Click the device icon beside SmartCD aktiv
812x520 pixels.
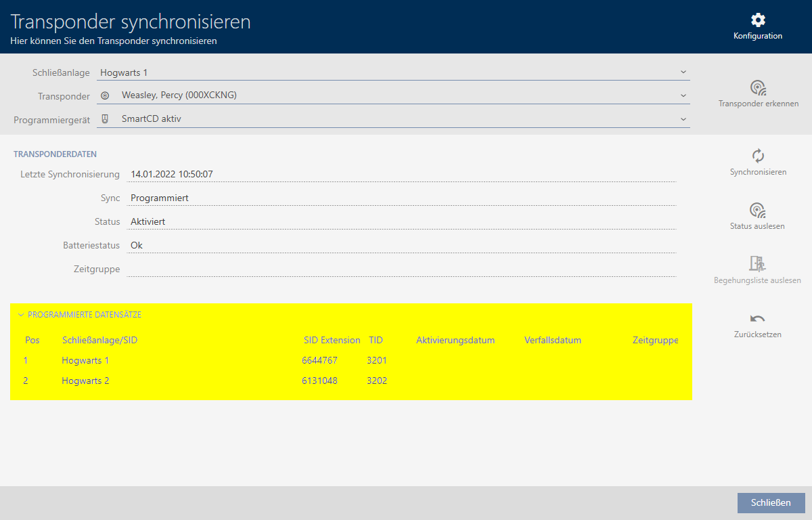pos(105,119)
